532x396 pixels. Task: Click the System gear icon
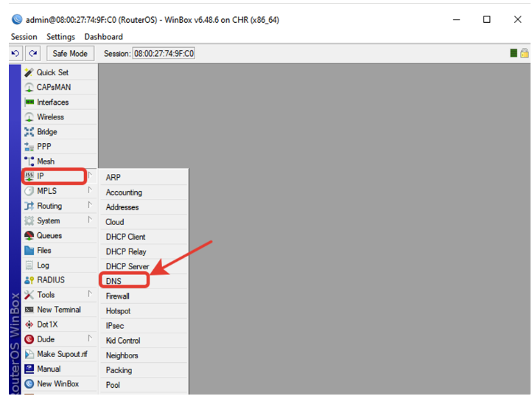(29, 220)
